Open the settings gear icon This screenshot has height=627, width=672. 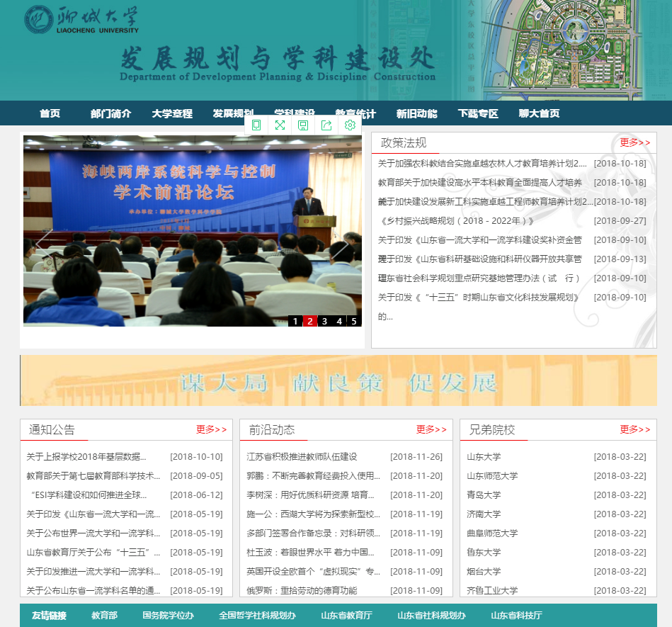tap(350, 125)
